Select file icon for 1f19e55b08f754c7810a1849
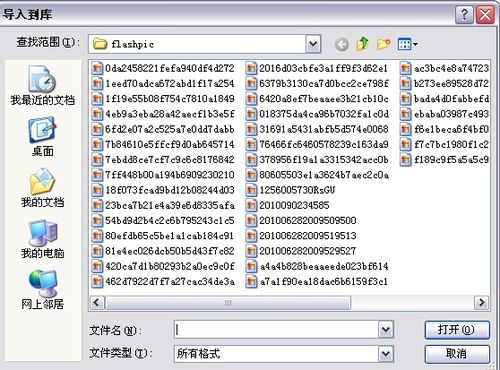500x370 pixels. [97, 99]
